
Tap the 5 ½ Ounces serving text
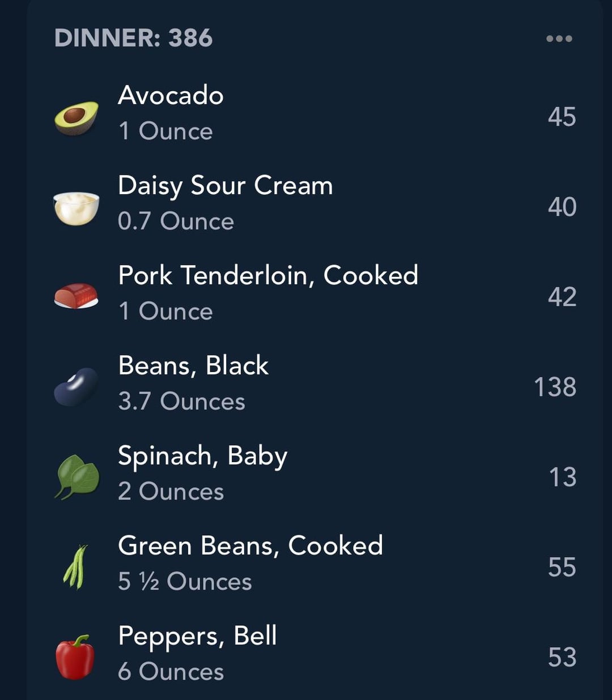[x=185, y=582]
